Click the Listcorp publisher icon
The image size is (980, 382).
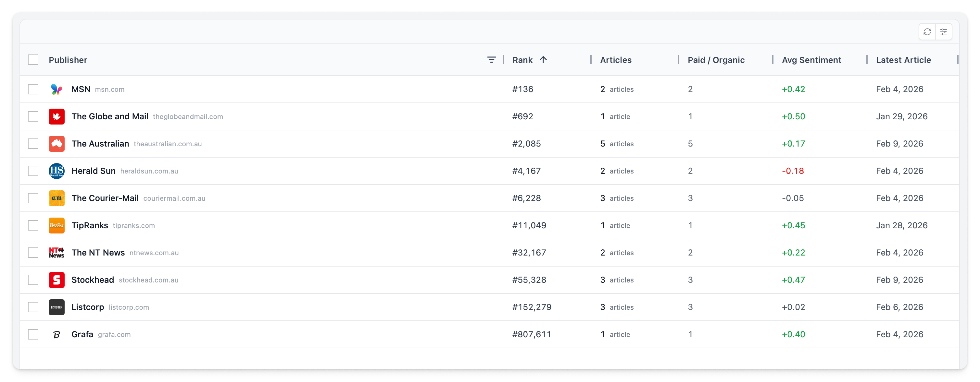point(56,307)
